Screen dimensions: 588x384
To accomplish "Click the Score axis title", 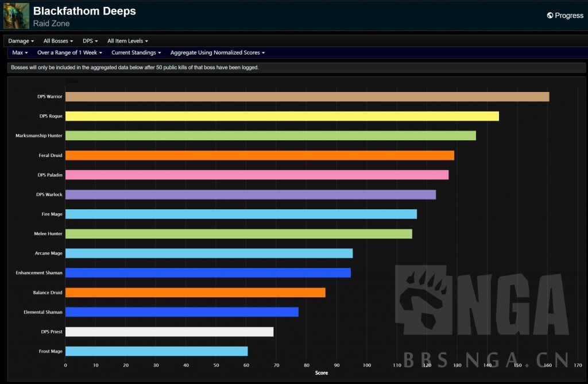I will (x=322, y=373).
